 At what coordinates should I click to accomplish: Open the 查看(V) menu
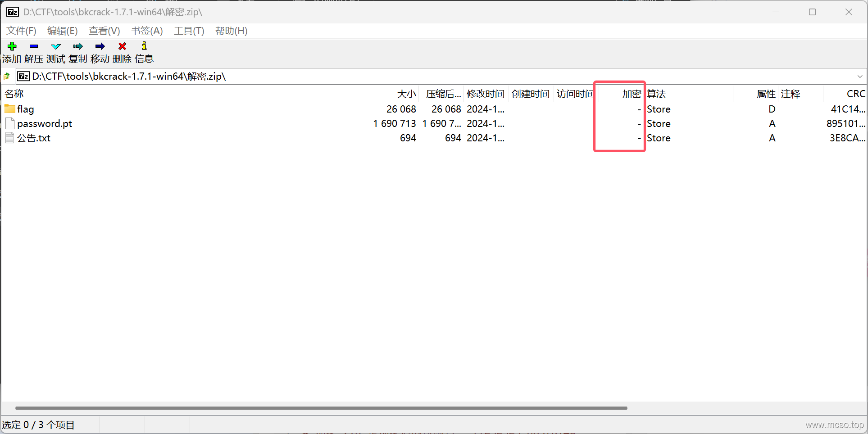click(105, 31)
